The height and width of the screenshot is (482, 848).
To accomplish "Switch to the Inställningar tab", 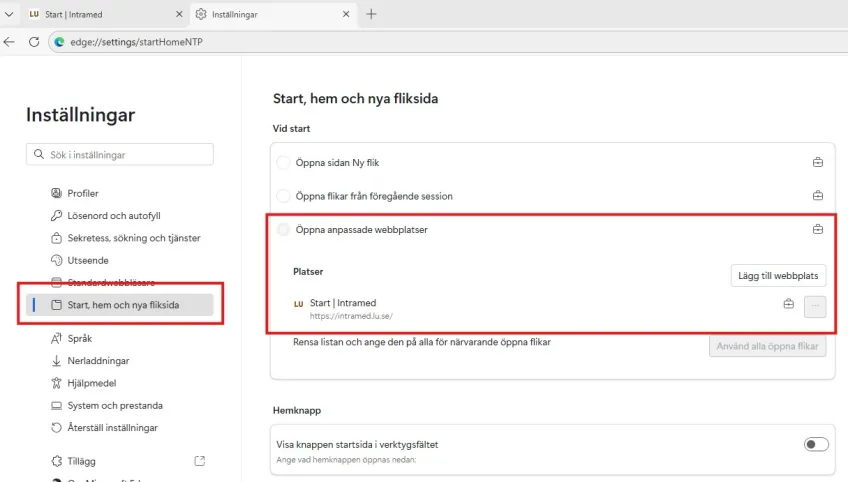I will (x=273, y=15).
